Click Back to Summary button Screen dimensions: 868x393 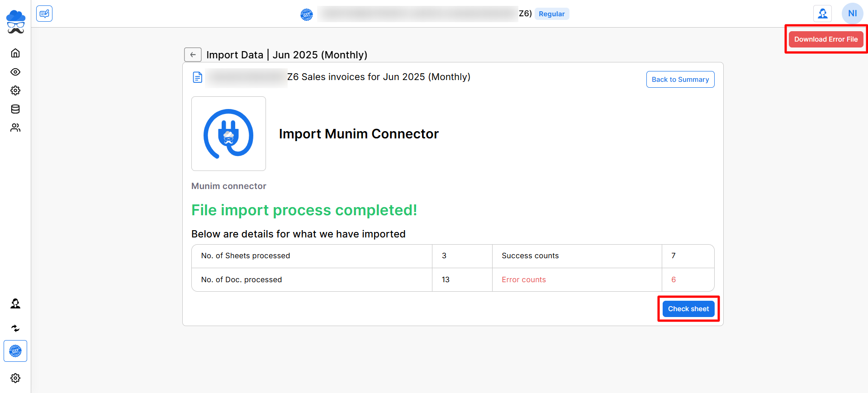coord(680,80)
